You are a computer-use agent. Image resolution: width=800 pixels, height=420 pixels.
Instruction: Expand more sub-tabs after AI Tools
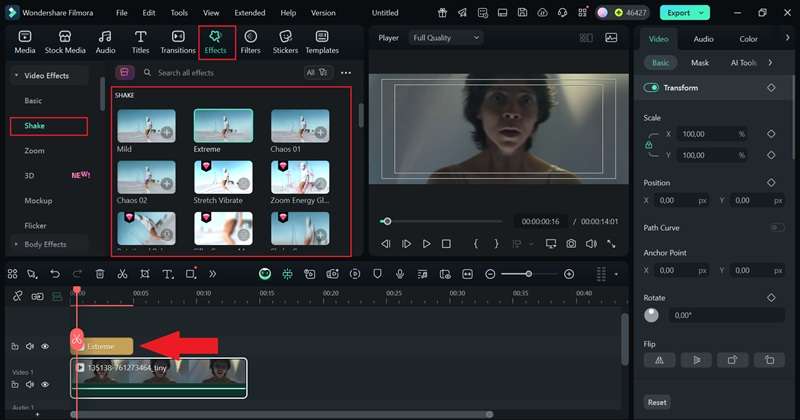[770, 63]
